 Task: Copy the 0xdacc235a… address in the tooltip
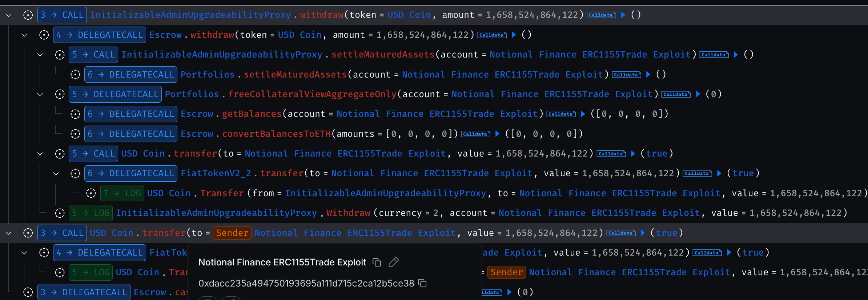[x=422, y=283]
